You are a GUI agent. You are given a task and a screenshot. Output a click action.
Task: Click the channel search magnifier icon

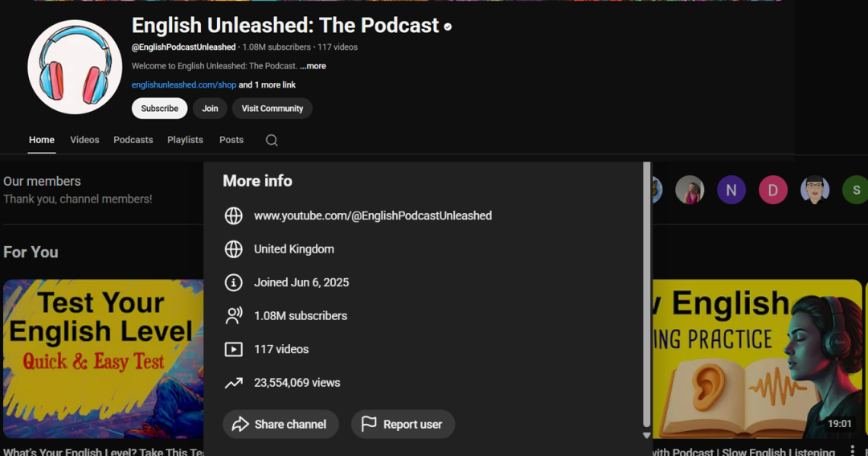pyautogui.click(x=272, y=140)
